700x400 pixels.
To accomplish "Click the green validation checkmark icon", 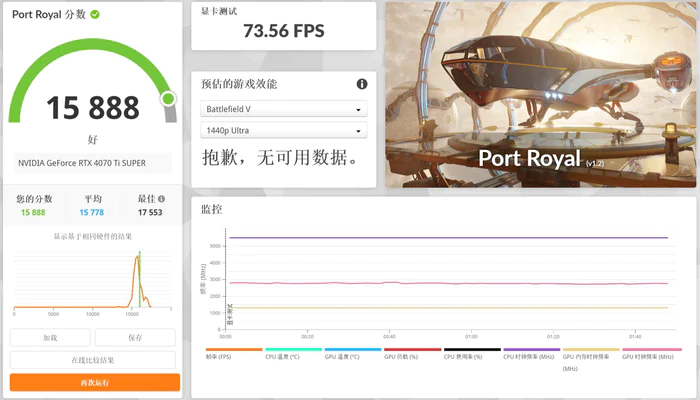I will click(x=95, y=14).
